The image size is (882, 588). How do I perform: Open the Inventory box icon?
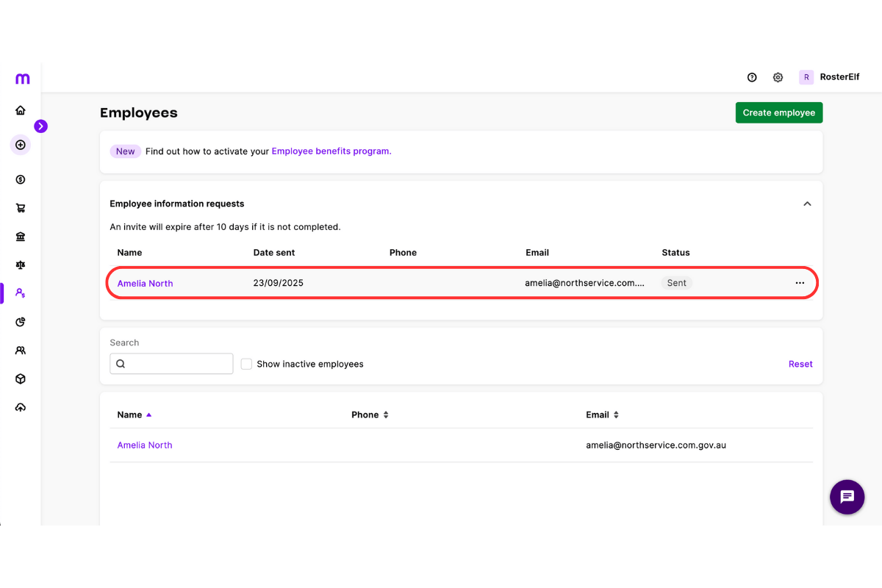point(21,379)
